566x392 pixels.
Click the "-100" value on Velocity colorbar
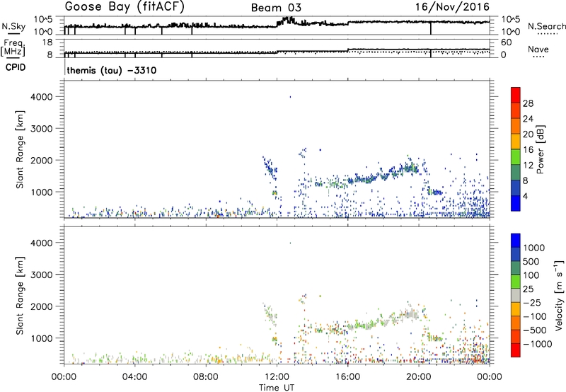click(x=535, y=316)
